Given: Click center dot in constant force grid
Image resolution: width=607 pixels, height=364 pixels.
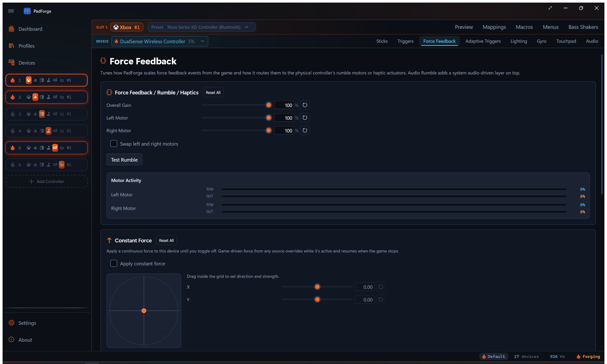Looking at the screenshot, I should (144, 311).
